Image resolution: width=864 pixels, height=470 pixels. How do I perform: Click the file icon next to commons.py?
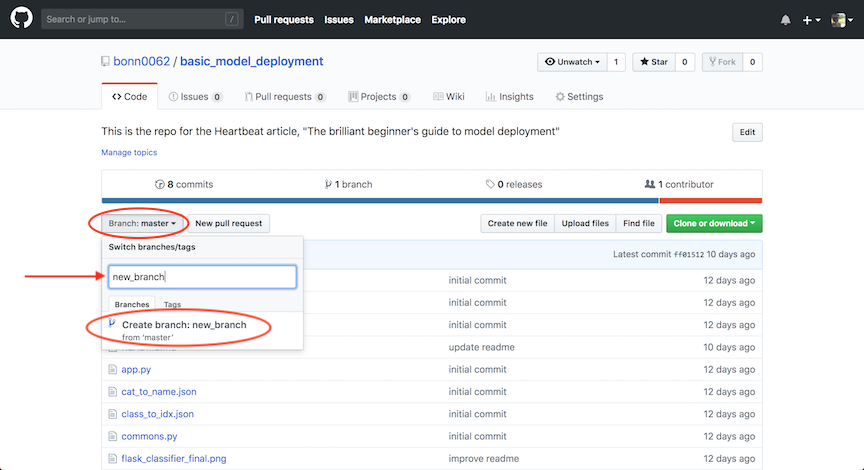[112, 437]
